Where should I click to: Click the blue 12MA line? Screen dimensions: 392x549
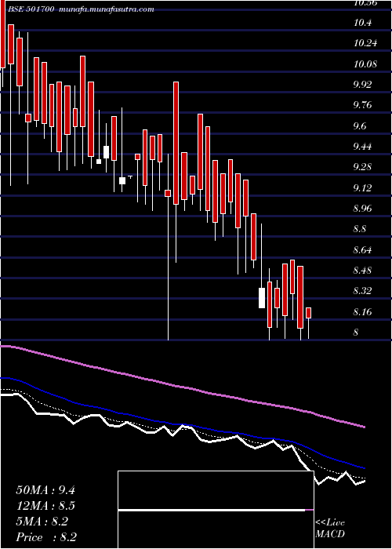point(182,424)
